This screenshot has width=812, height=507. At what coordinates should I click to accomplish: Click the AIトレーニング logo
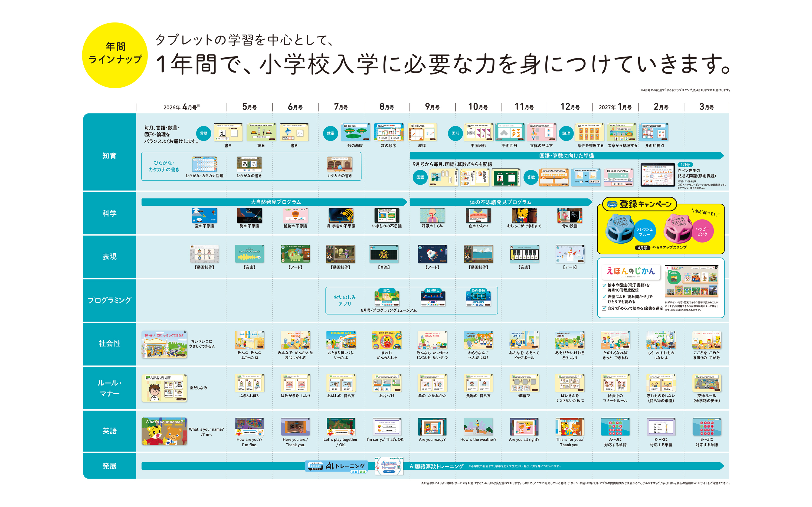tap(337, 466)
